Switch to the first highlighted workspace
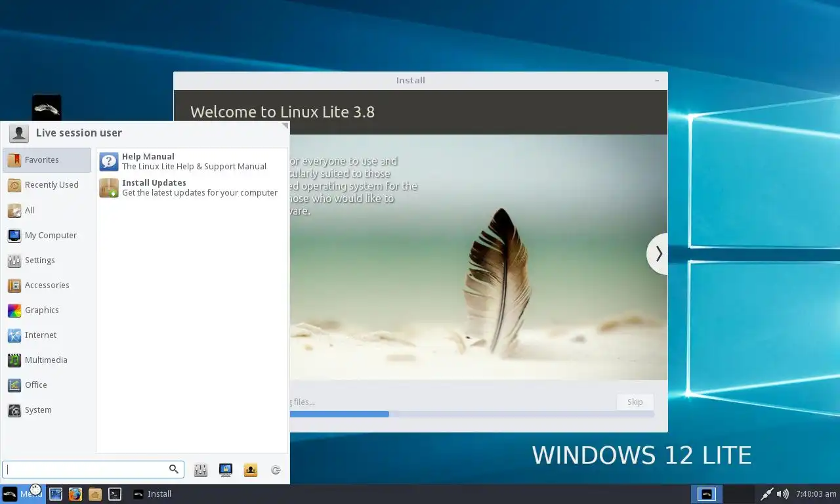Screen dimensions: 840x504 click(x=707, y=494)
